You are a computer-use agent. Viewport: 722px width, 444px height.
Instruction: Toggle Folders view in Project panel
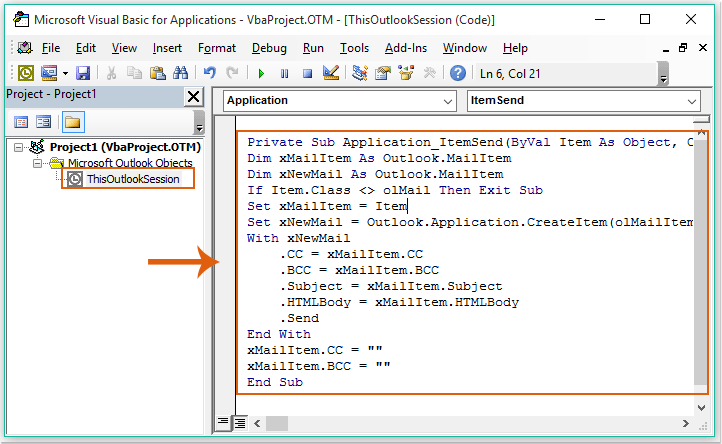[x=72, y=122]
